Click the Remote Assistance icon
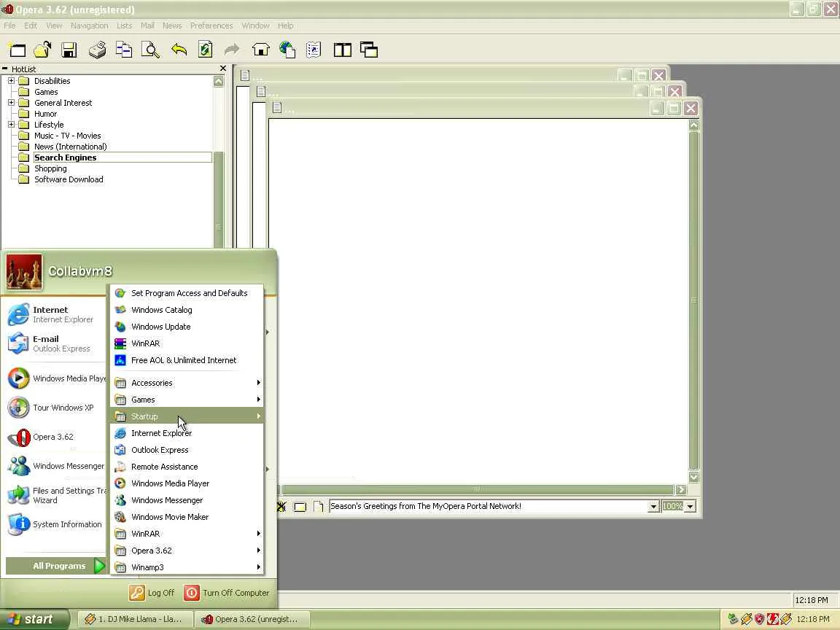 pos(120,467)
